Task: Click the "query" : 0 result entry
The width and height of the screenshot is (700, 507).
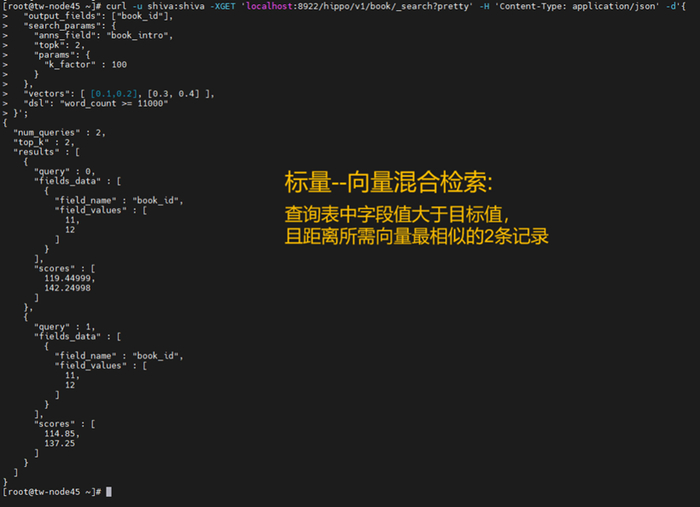Action: [x=64, y=171]
